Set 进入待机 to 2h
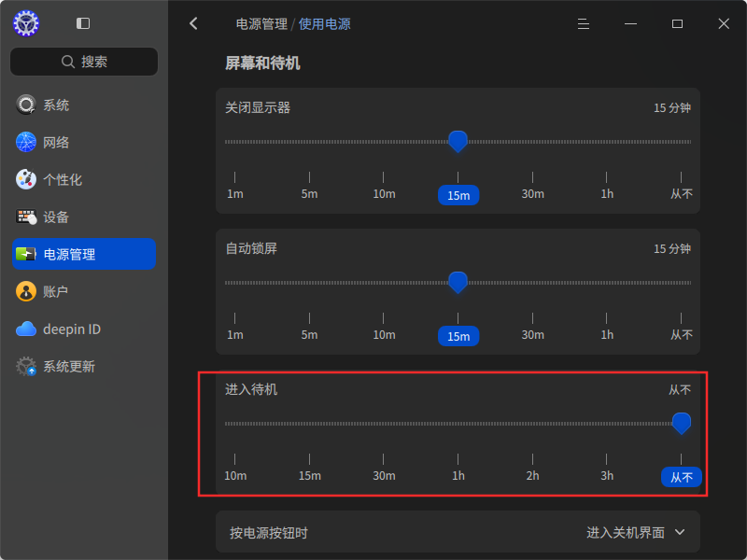 532,476
